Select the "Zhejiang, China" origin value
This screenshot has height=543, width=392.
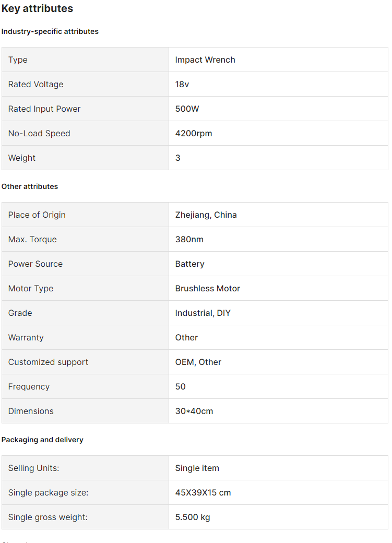point(206,215)
